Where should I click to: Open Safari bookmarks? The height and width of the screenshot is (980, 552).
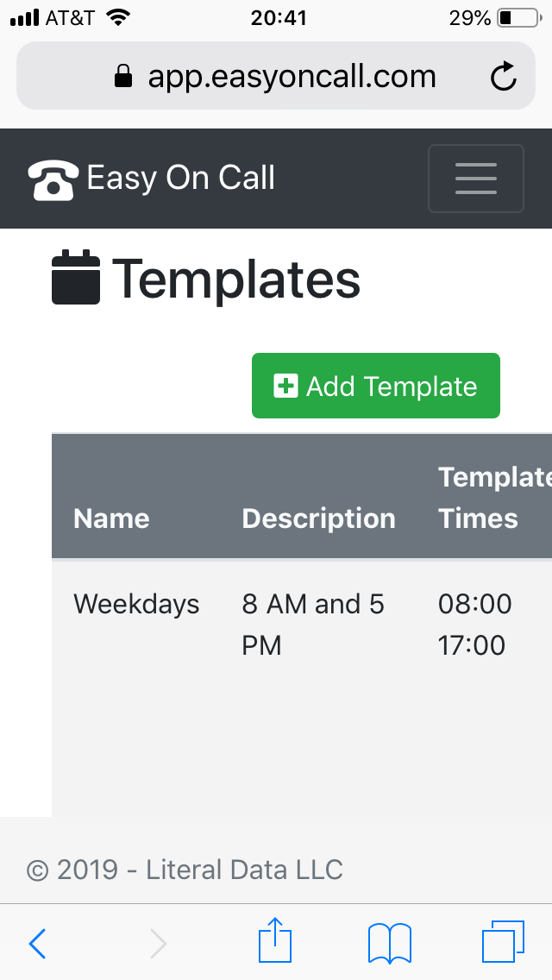coord(390,944)
